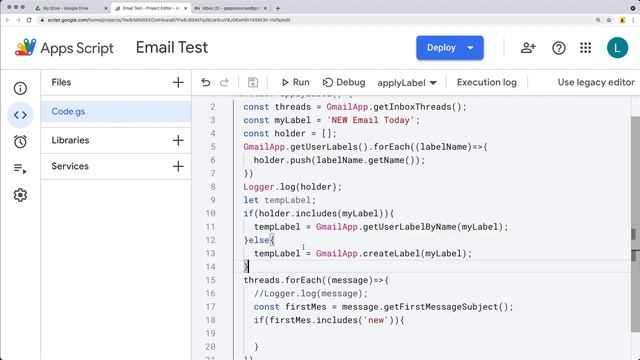
Task: Click createLabel on line 13
Action: click(391, 253)
